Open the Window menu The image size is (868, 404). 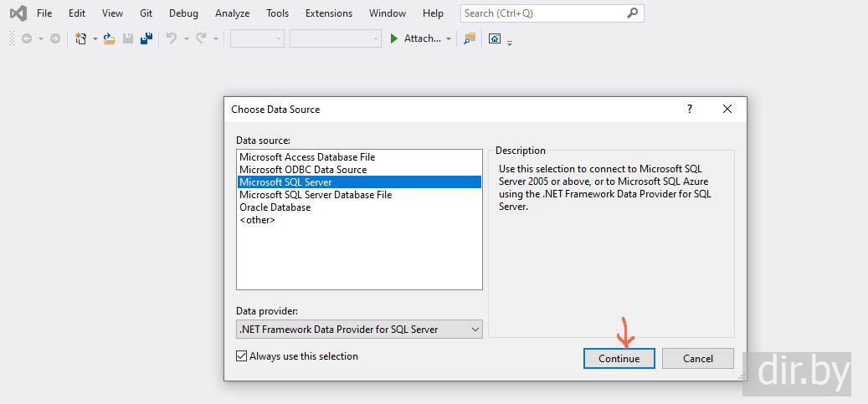[388, 13]
